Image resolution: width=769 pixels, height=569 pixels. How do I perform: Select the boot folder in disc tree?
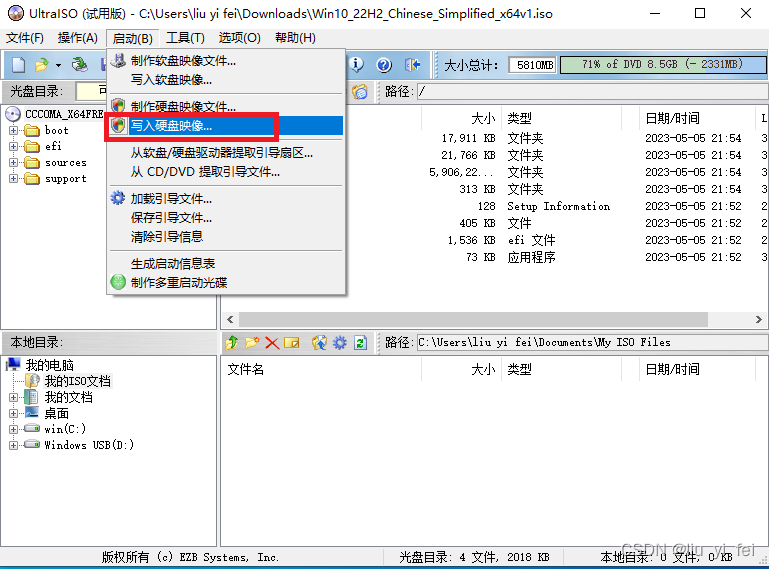(x=56, y=130)
